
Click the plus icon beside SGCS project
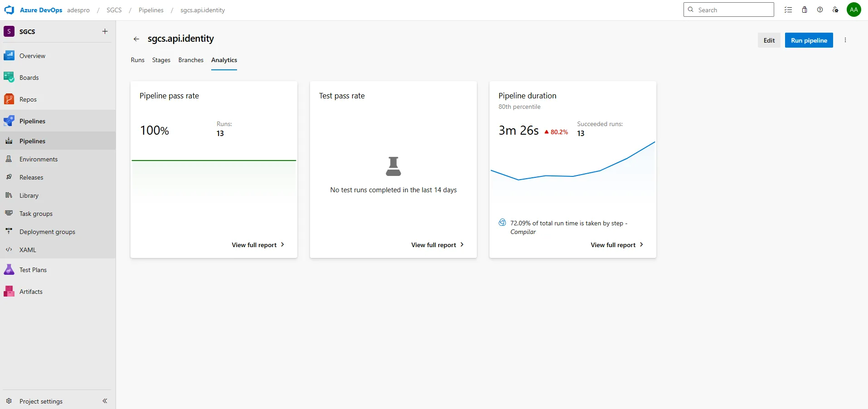[x=105, y=31]
